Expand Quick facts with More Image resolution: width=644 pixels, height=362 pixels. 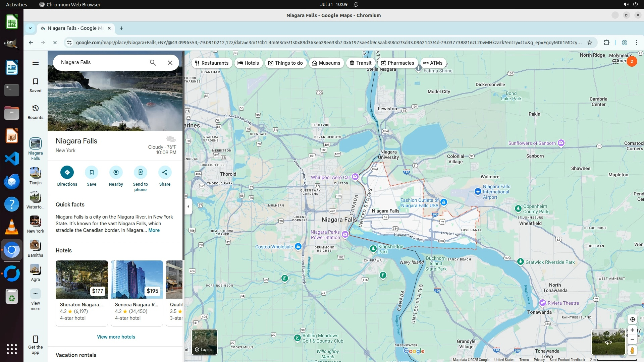154,230
